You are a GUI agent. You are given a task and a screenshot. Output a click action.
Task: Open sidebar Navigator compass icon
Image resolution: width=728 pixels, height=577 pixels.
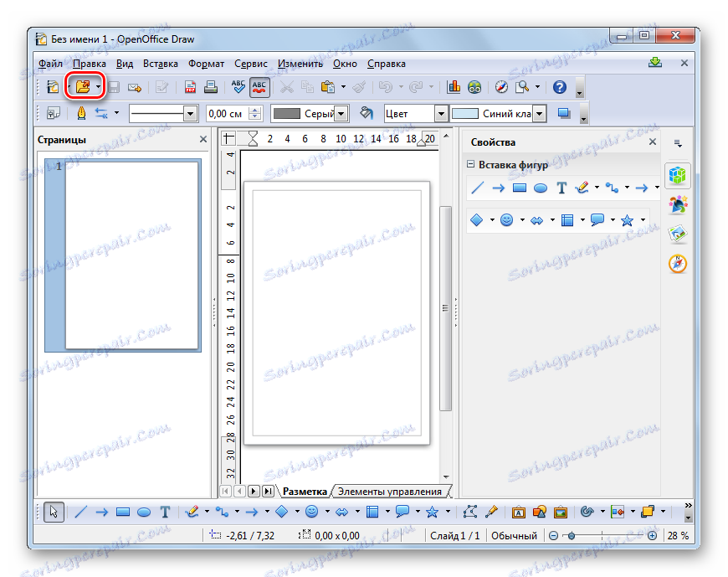[678, 264]
